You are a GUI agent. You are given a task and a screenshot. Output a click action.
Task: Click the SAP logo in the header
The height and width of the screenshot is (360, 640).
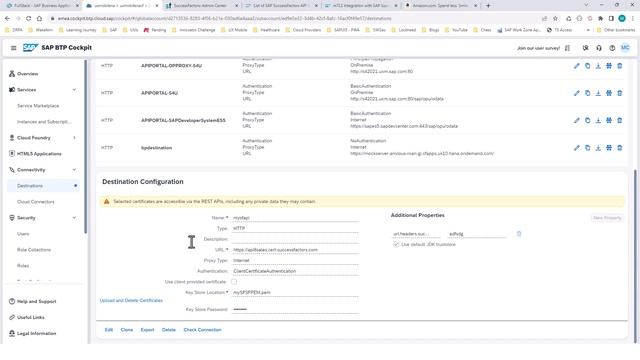pyautogui.click(x=30, y=48)
